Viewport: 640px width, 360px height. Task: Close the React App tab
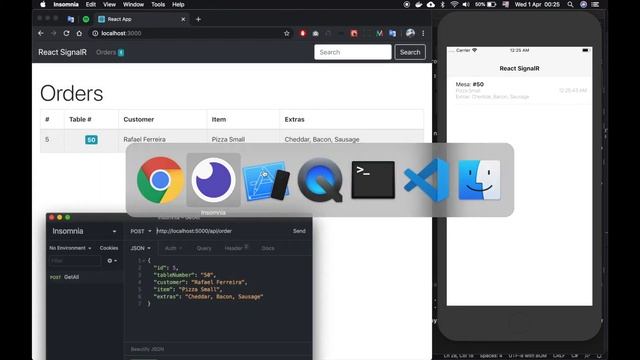(x=183, y=19)
